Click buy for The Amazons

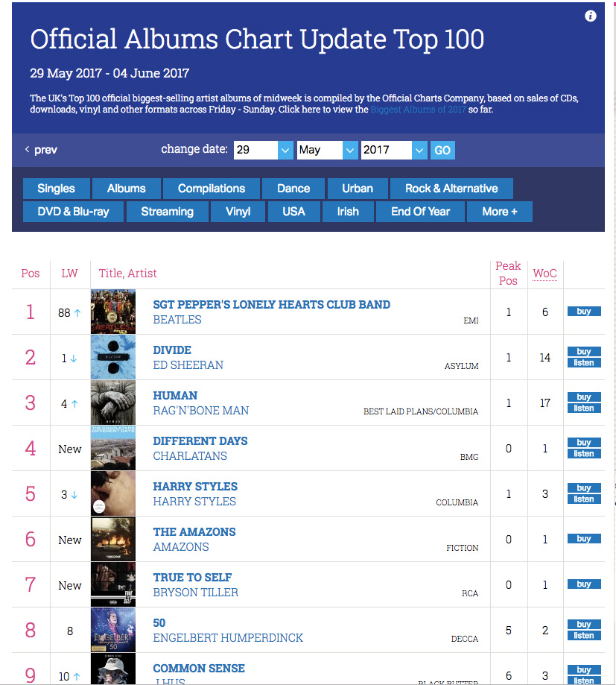pos(584,538)
